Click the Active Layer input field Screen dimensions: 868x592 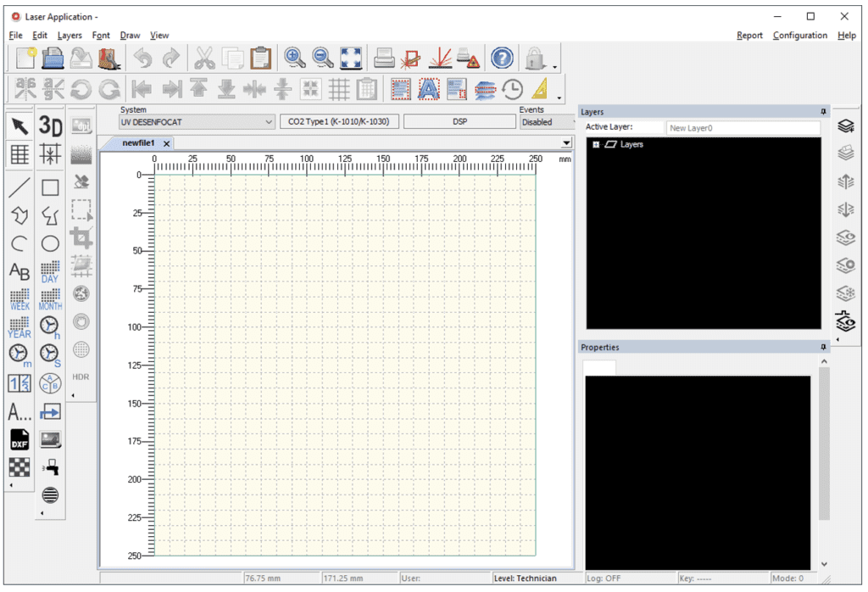[x=743, y=128]
